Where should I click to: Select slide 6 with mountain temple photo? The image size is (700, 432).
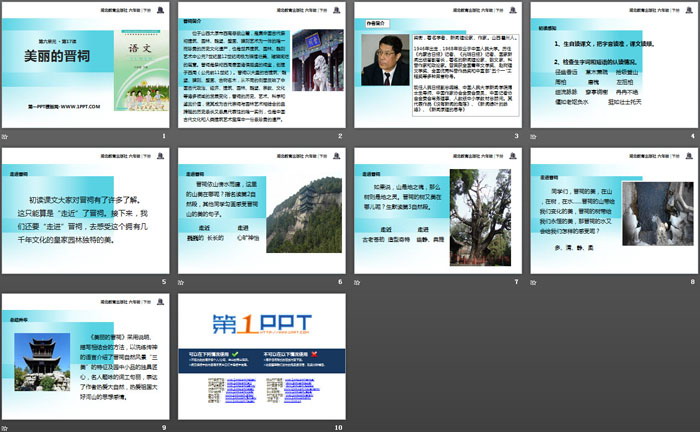[x=262, y=211]
